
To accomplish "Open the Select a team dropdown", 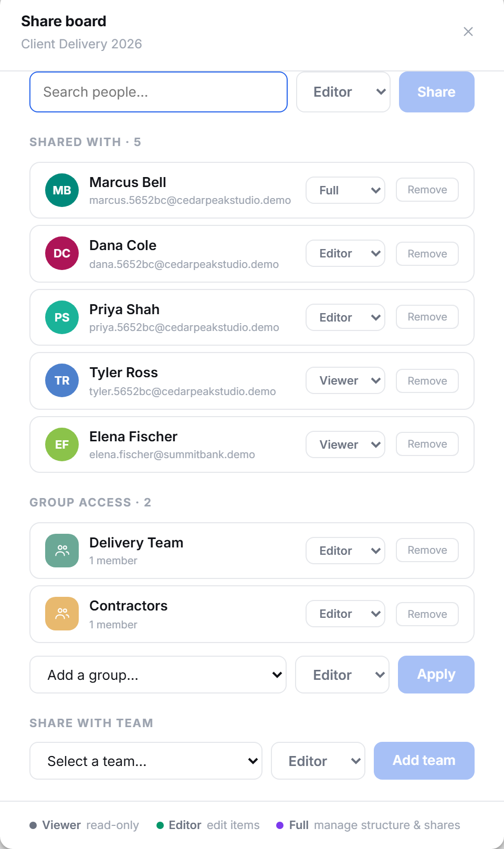I will [146, 761].
